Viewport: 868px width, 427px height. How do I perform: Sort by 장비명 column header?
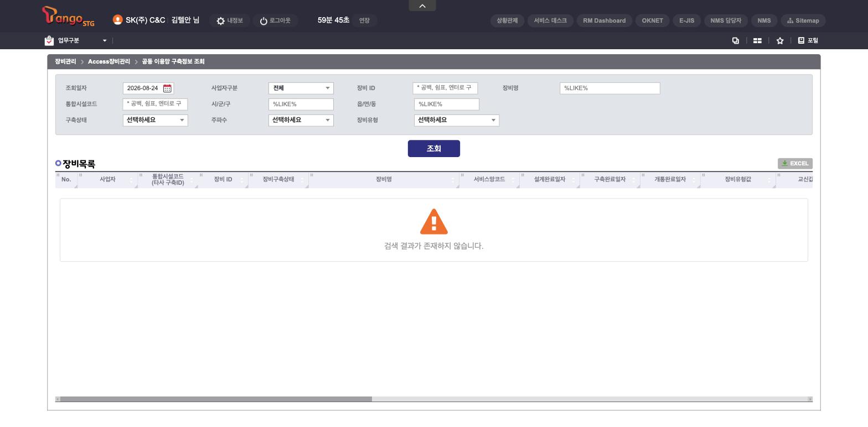(x=384, y=180)
